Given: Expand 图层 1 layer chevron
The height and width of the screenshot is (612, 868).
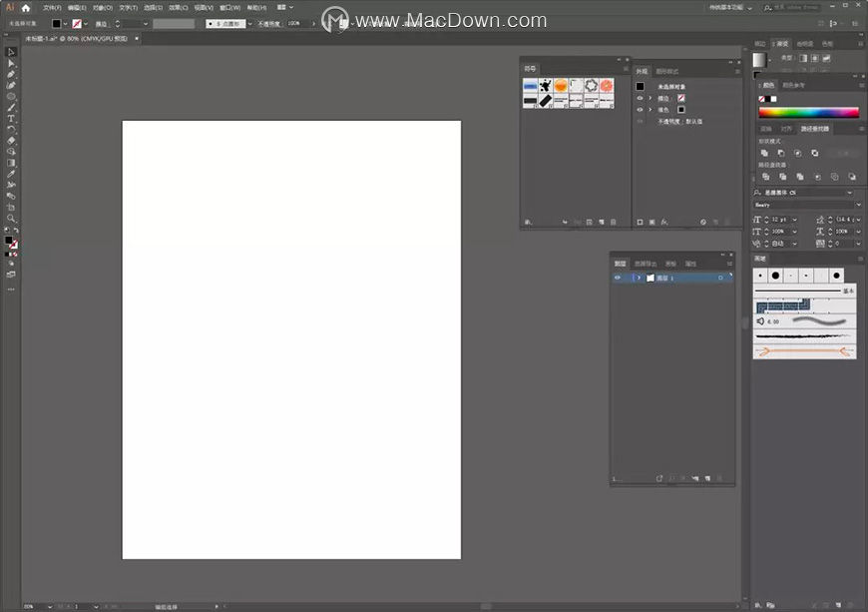Looking at the screenshot, I should click(x=639, y=278).
